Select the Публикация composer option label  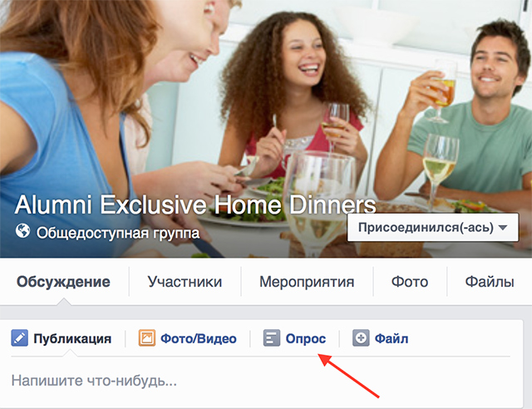[72, 338]
